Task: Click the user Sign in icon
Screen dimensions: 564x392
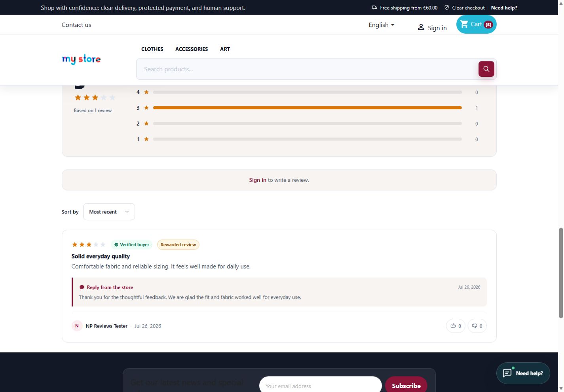Action: tap(421, 27)
